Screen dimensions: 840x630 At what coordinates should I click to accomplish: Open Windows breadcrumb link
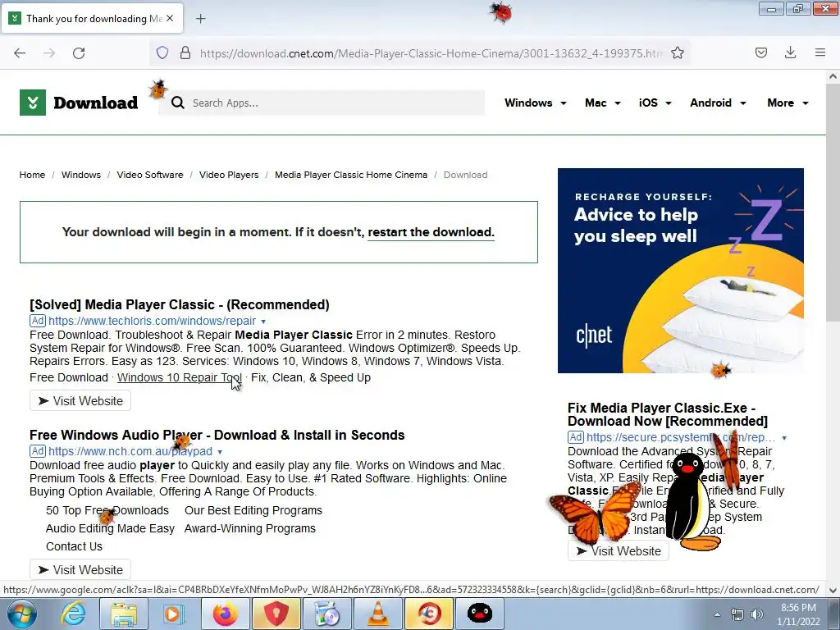(x=81, y=175)
